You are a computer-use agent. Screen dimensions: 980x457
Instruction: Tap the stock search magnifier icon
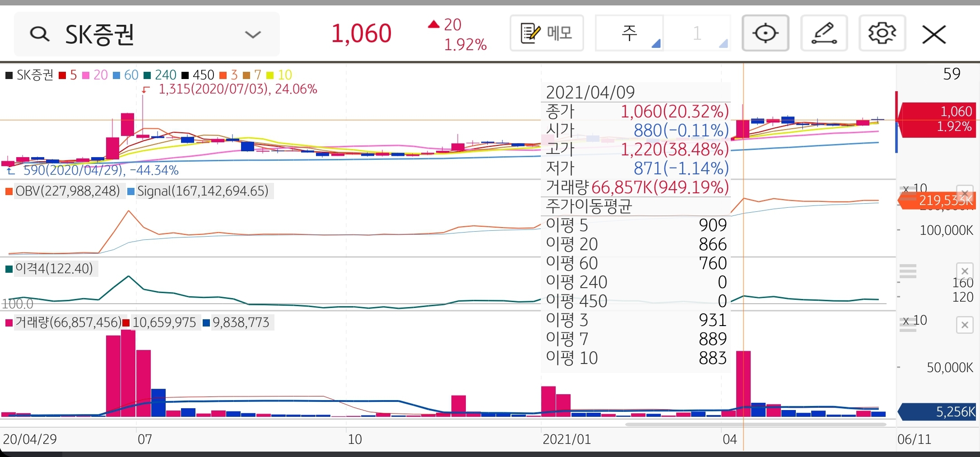pos(40,34)
